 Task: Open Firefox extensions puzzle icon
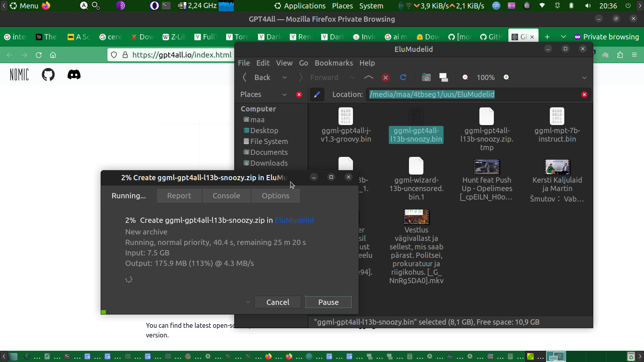620,55
